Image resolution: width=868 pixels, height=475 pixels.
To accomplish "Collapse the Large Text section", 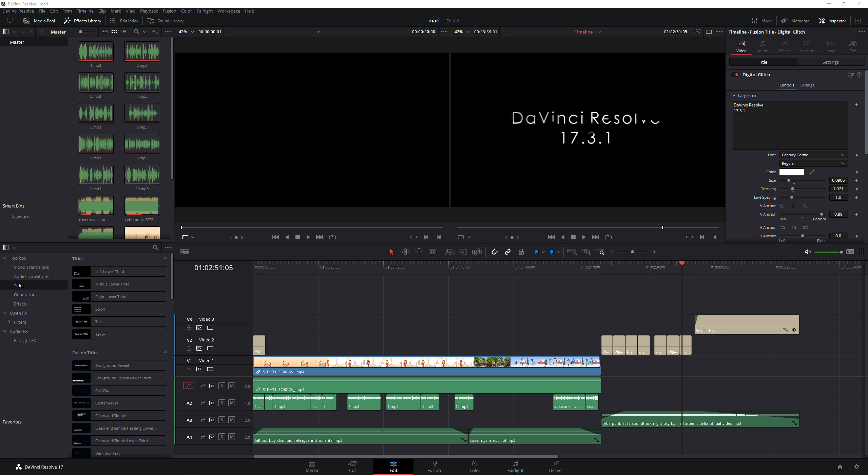I will click(734, 96).
